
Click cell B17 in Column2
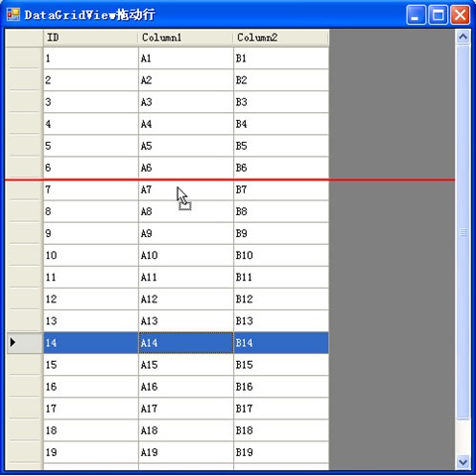point(282,409)
